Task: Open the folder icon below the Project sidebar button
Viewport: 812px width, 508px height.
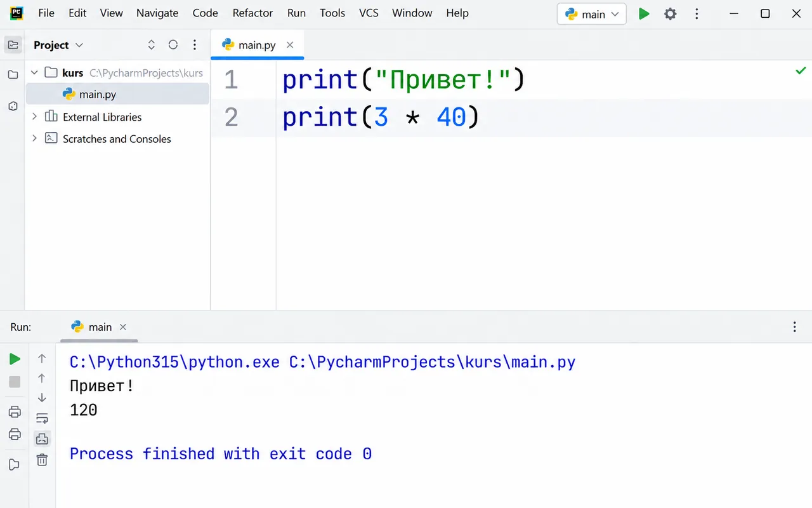Action: click(13, 75)
